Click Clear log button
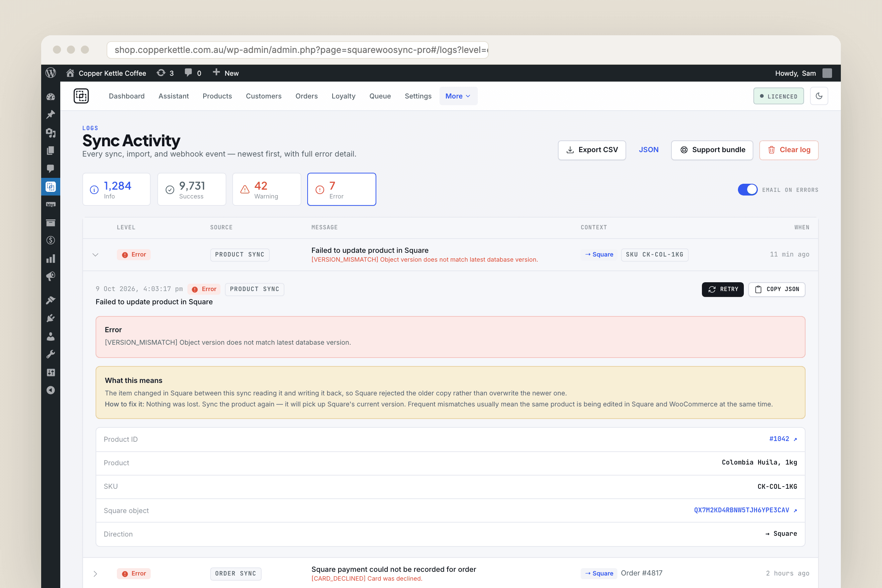Viewport: 882px width, 588px height. (789, 150)
